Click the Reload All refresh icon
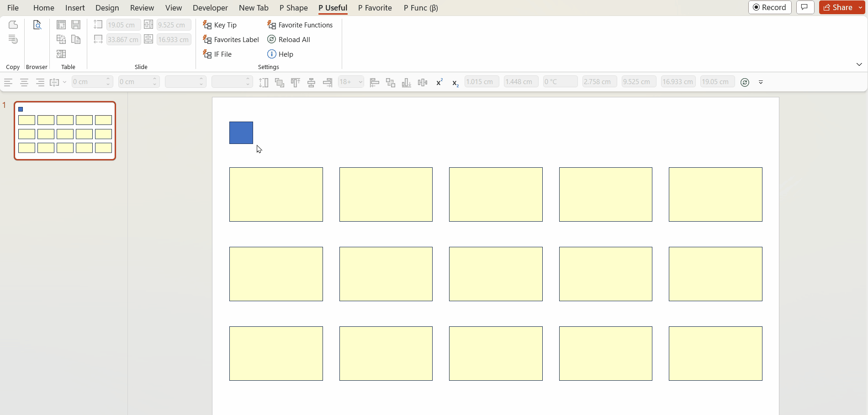The width and height of the screenshot is (868, 415). pyautogui.click(x=272, y=40)
